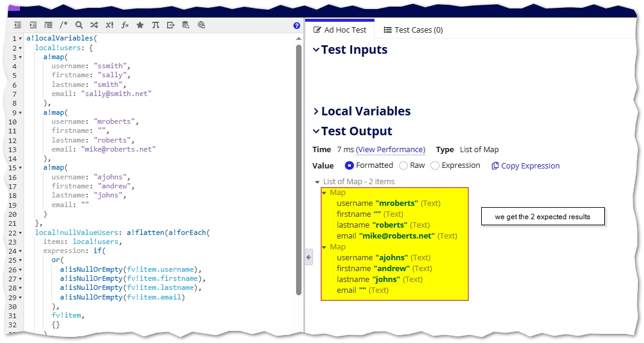
Task: Click fv!item on line 31
Action: (x=66, y=315)
